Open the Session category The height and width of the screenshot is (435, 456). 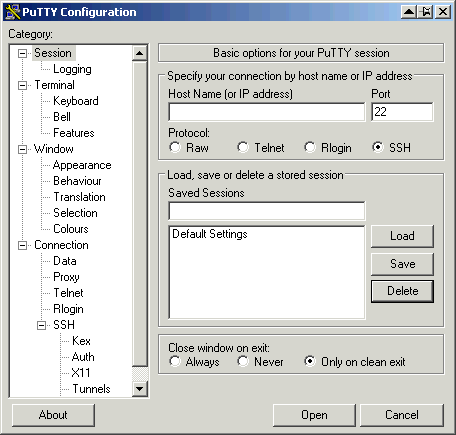(x=53, y=53)
